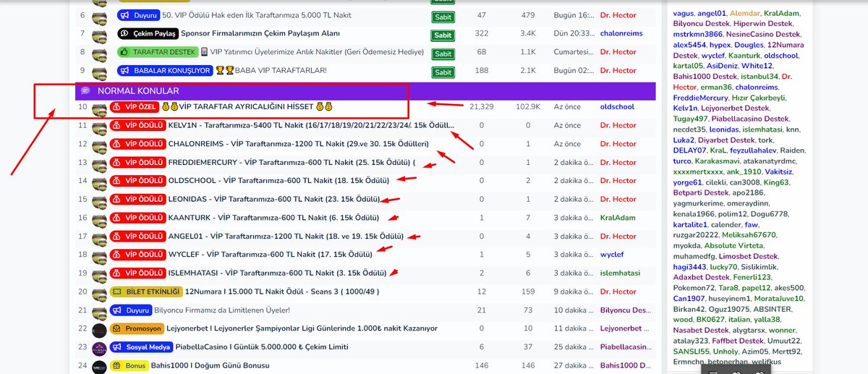The height and width of the screenshot is (374, 868).
Task: Open PiabellaCasino avatar in row 23
Action: click(99, 347)
